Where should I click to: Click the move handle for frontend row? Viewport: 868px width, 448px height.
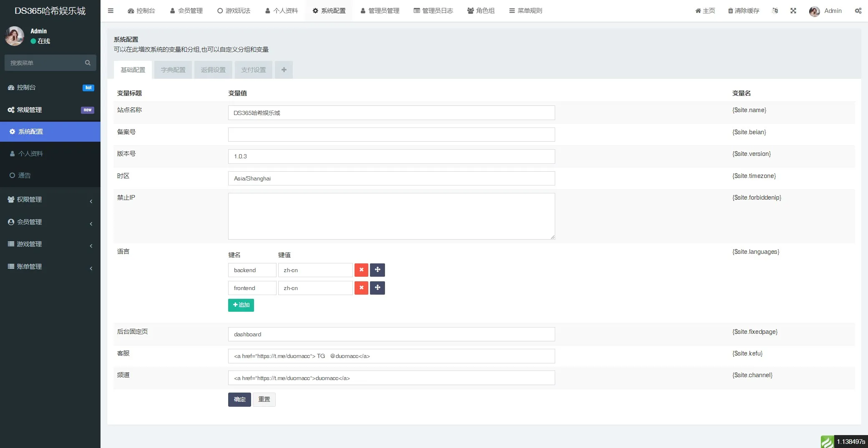[377, 288]
